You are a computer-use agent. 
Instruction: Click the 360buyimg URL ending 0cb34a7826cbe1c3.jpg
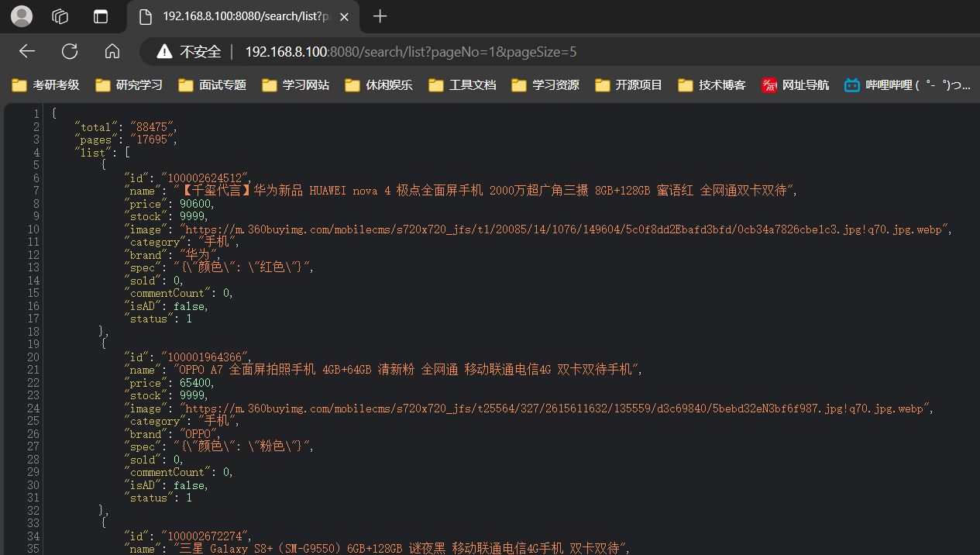pos(566,229)
